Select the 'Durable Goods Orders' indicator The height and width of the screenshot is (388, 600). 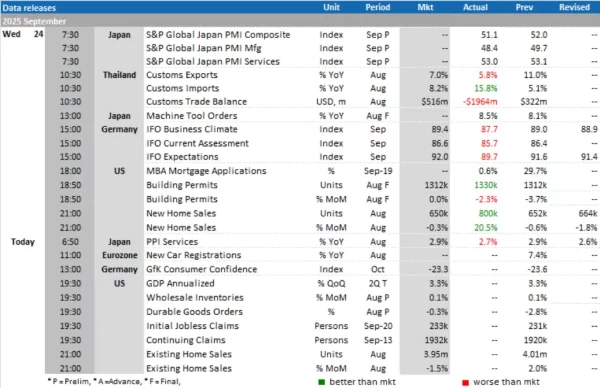tap(194, 312)
